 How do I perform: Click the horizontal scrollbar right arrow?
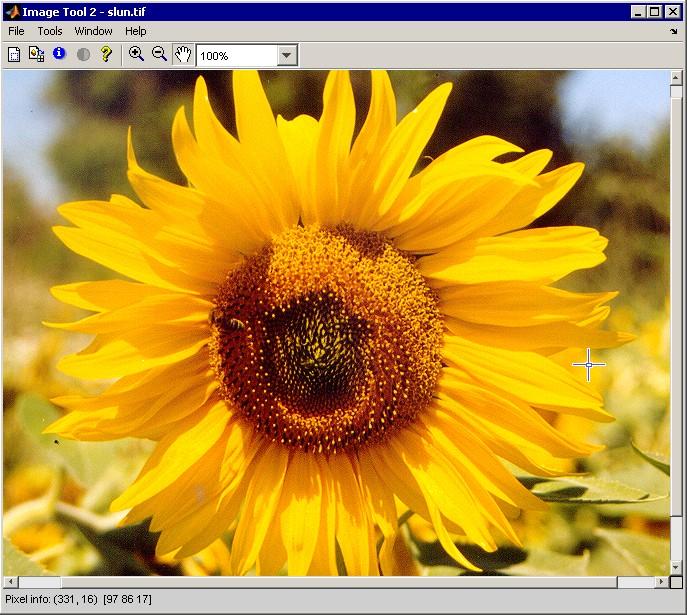(661, 582)
